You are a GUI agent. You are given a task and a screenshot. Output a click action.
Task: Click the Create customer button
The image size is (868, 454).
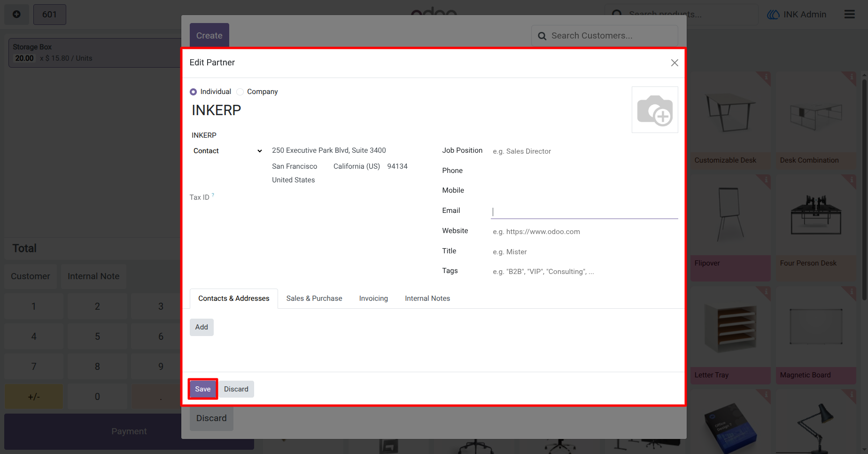(x=209, y=35)
